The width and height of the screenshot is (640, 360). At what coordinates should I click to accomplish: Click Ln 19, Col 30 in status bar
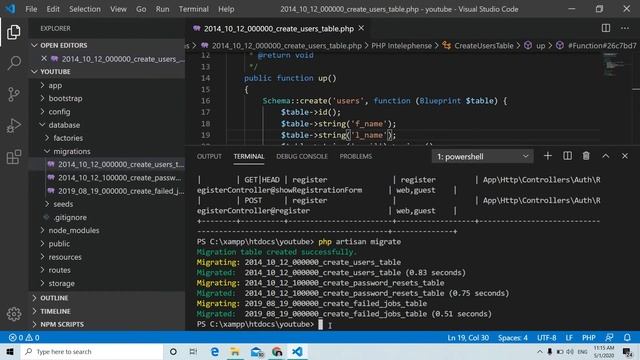(468, 338)
